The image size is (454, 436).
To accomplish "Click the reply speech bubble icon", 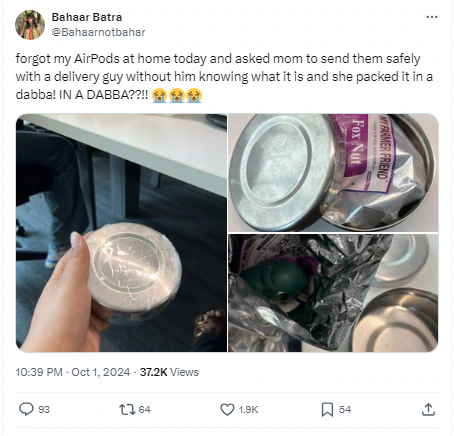I will [x=26, y=409].
